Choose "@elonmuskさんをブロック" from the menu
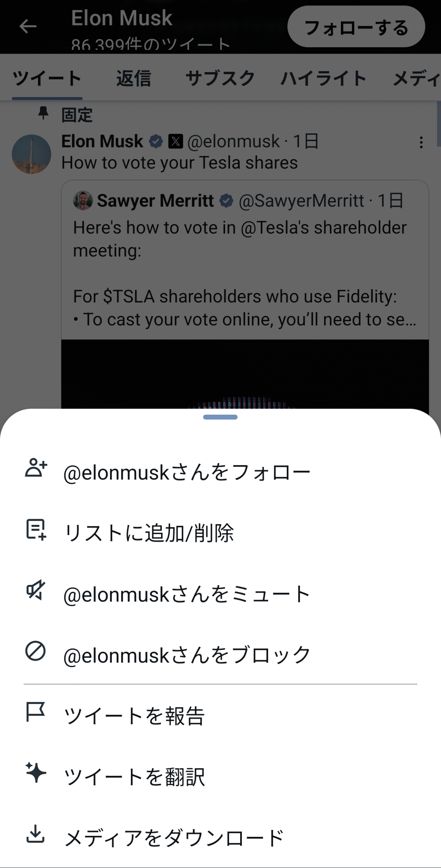The image size is (441, 868). (x=187, y=655)
